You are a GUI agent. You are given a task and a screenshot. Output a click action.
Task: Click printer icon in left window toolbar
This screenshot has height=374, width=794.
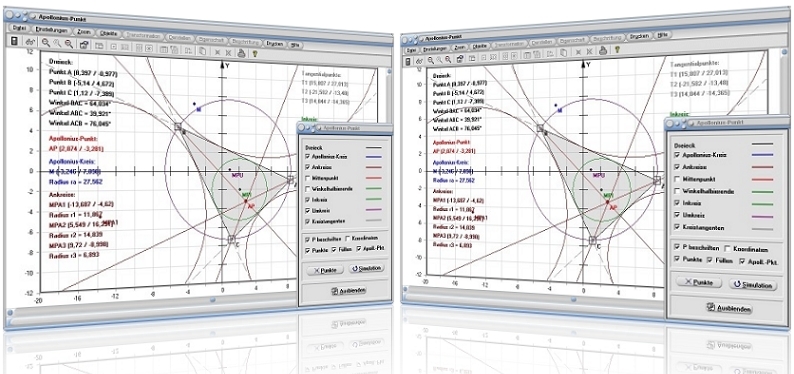(241, 53)
